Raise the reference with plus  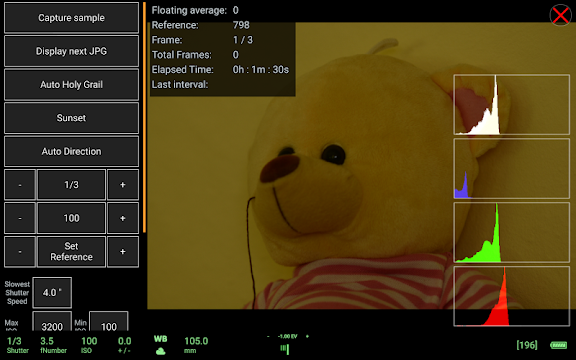[x=123, y=252]
